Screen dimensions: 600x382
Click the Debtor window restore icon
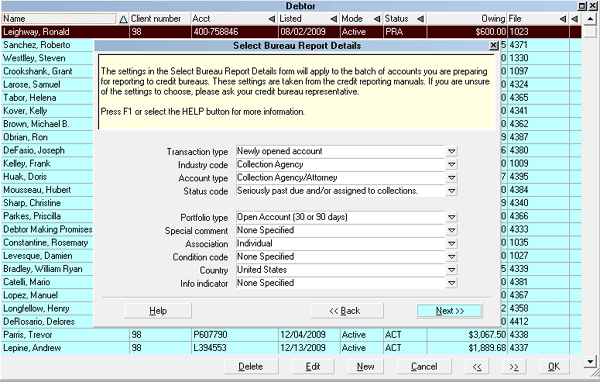(x=582, y=6)
